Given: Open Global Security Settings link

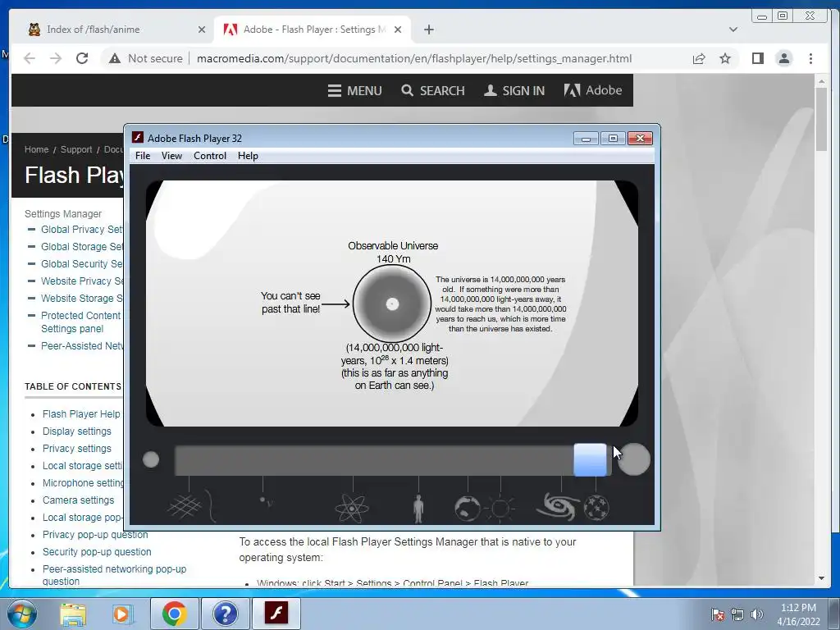Looking at the screenshot, I should tap(82, 263).
